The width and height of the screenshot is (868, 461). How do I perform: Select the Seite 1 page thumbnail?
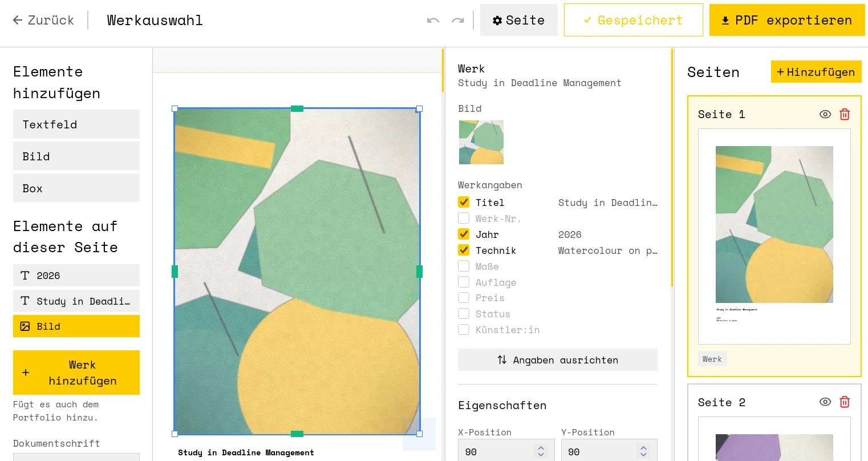(x=774, y=236)
